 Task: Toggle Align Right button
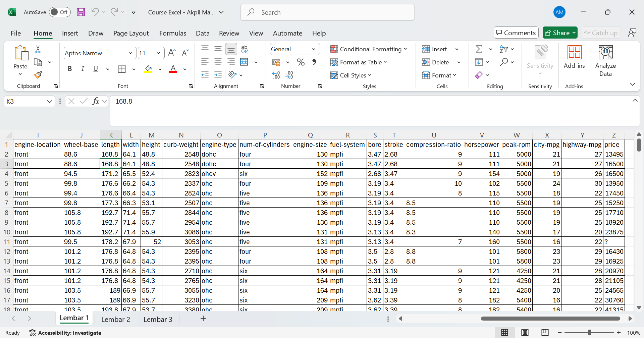(231, 62)
